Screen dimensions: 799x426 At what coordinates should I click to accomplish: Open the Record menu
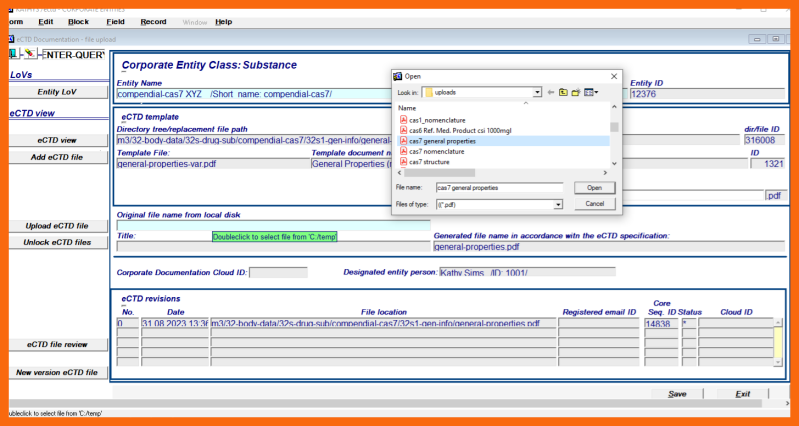[153, 21]
